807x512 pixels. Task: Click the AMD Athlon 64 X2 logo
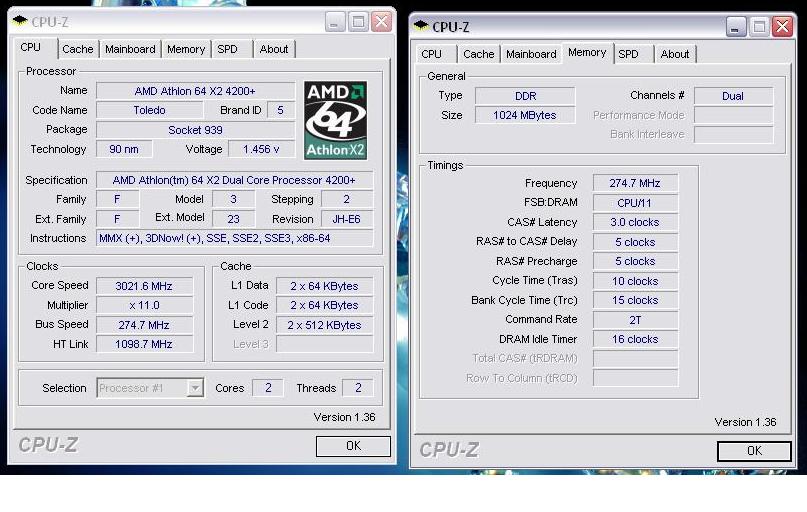click(336, 120)
